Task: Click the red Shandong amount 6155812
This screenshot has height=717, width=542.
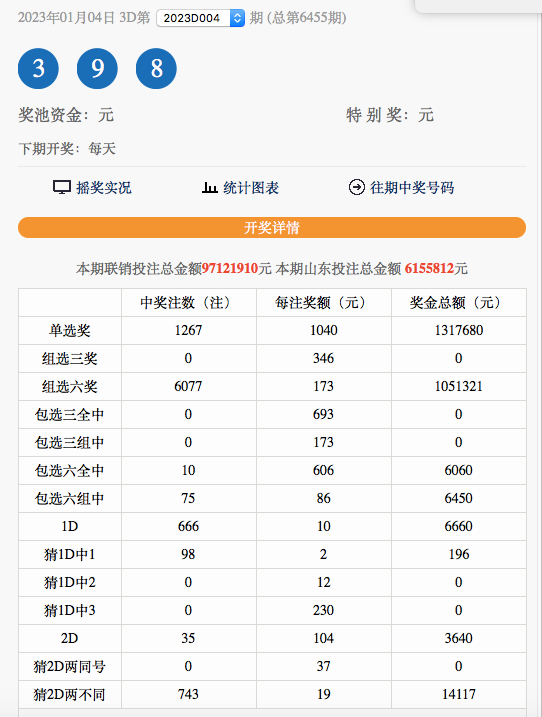Action: coord(429,268)
